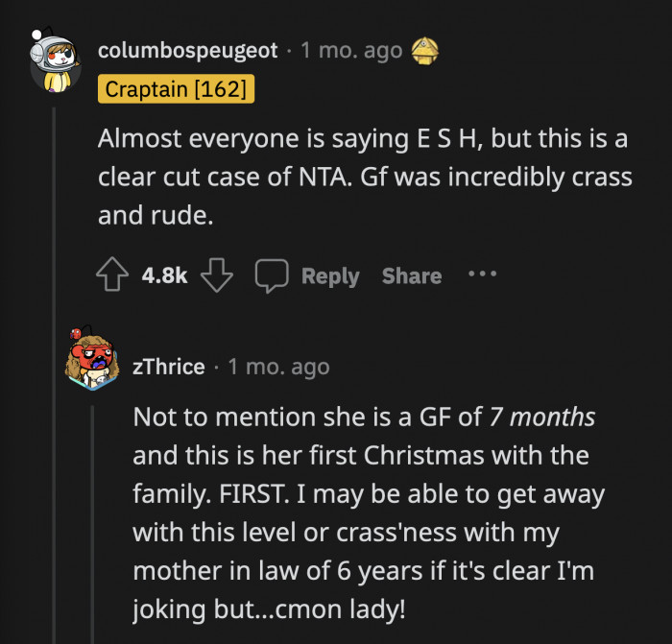Screen dimensions: 672x644
Task: Click the Share button
Action: [412, 276]
